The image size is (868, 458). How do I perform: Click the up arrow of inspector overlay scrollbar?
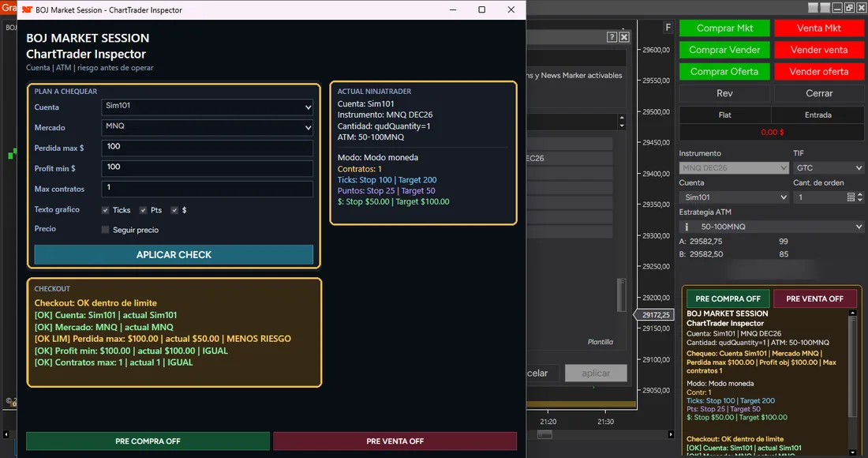coord(853,313)
